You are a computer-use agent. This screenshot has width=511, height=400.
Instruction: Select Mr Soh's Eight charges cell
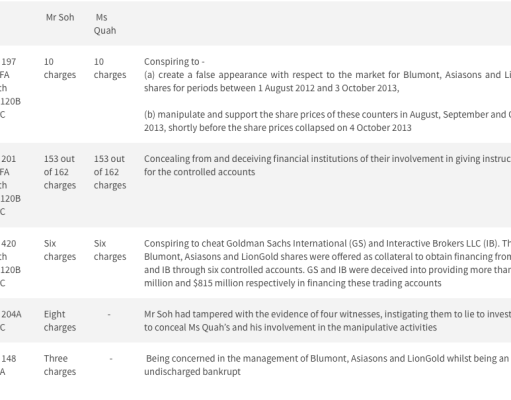[60, 321]
